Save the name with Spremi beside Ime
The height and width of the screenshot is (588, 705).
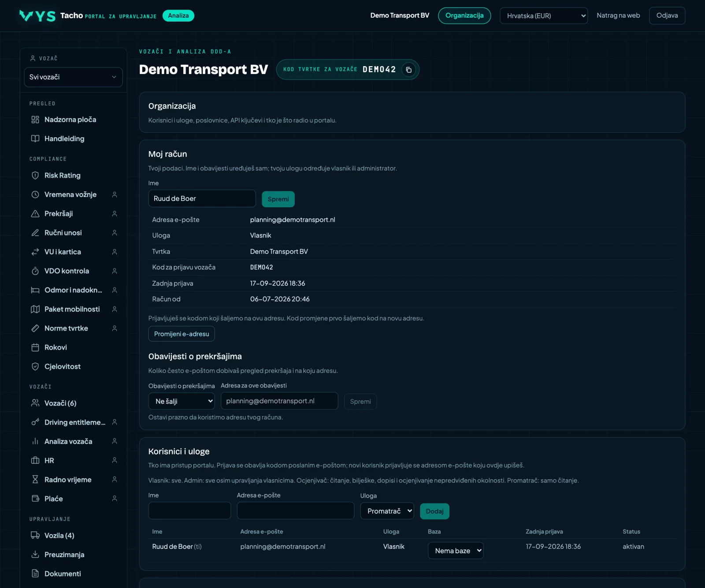coord(278,199)
